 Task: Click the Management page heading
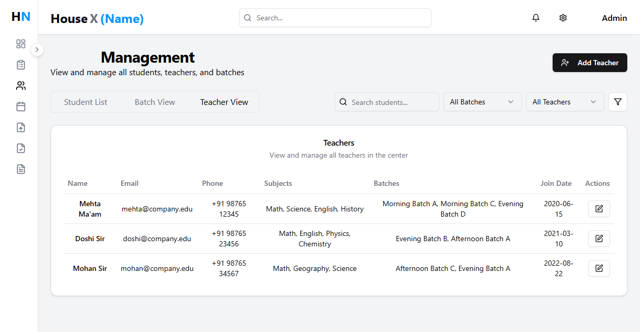pos(148,57)
